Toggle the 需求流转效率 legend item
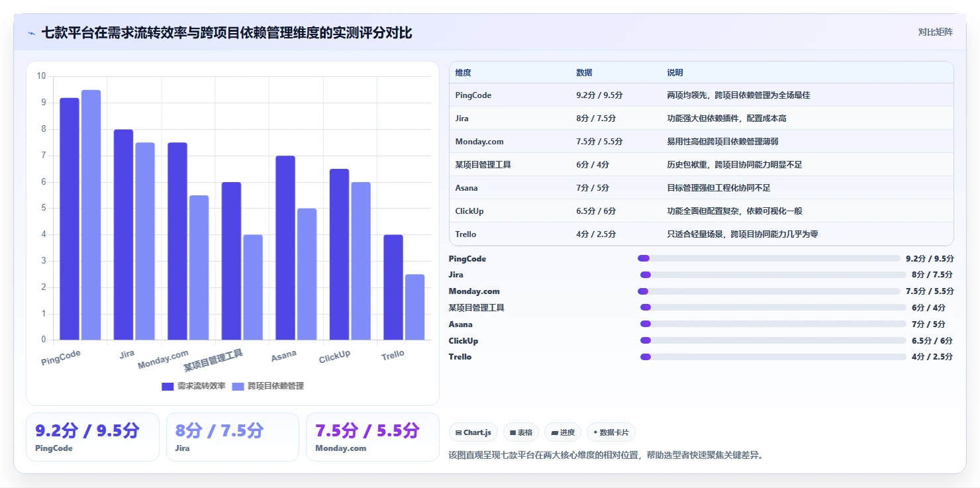The height and width of the screenshot is (488, 980). point(193,386)
